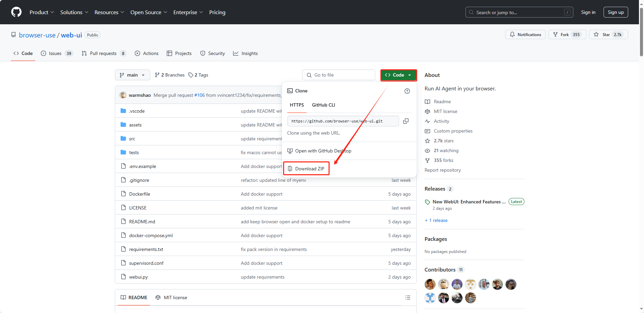Copy the clone URL to clipboard
The height and width of the screenshot is (313, 644).
pyautogui.click(x=406, y=121)
